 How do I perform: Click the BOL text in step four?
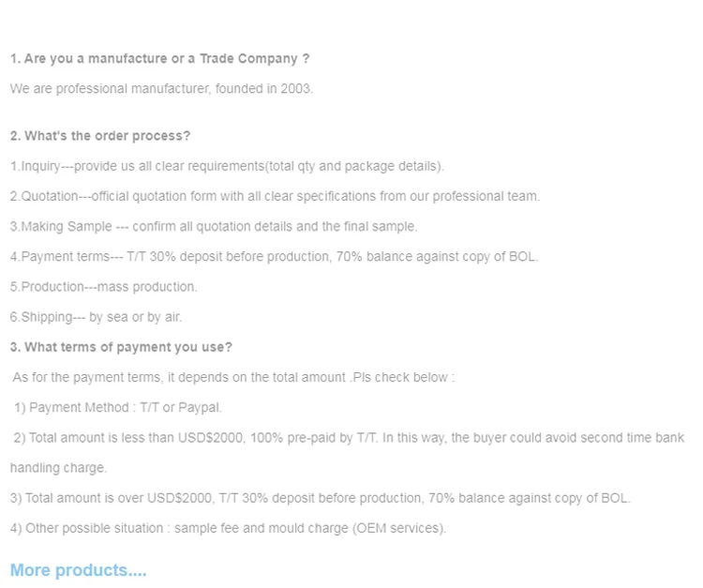point(522,257)
